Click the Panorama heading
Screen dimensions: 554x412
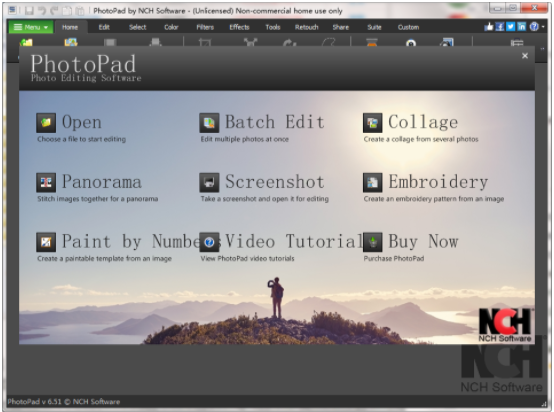click(x=102, y=182)
